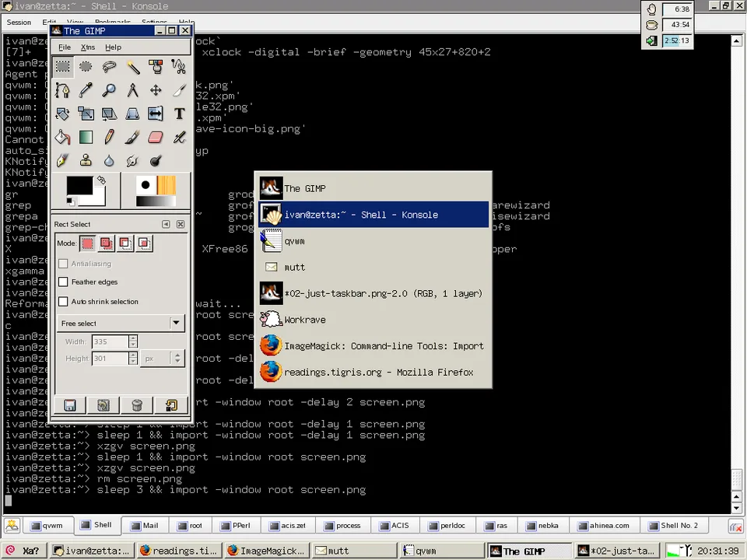Select the Scissors Select tool
This screenshot has width=747, height=560.
pos(179,67)
